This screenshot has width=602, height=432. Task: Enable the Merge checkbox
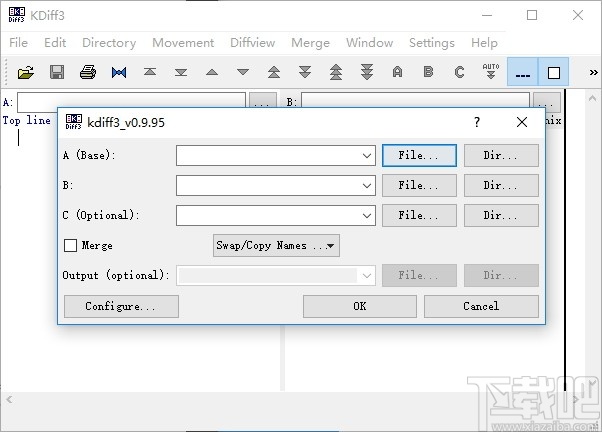71,245
